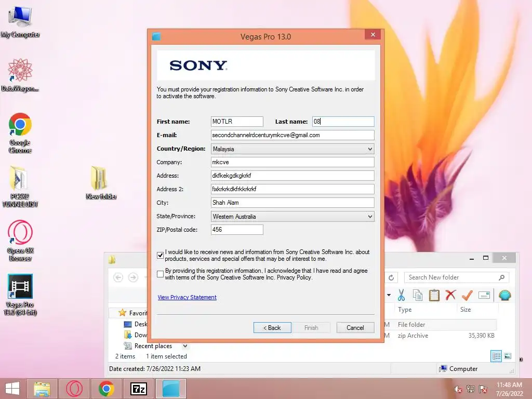
Task: Open the Windows Start button
Action: [12, 389]
